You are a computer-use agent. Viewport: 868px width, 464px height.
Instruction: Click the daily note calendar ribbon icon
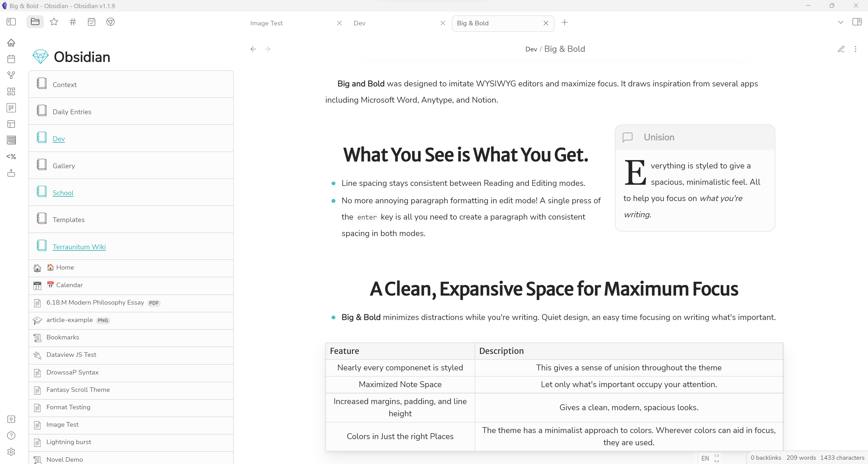11,59
